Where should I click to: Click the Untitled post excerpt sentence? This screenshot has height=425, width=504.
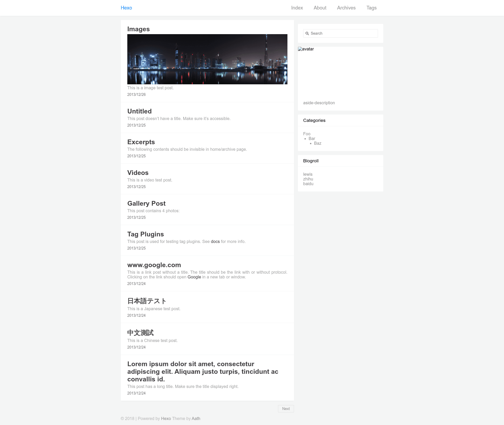point(179,118)
